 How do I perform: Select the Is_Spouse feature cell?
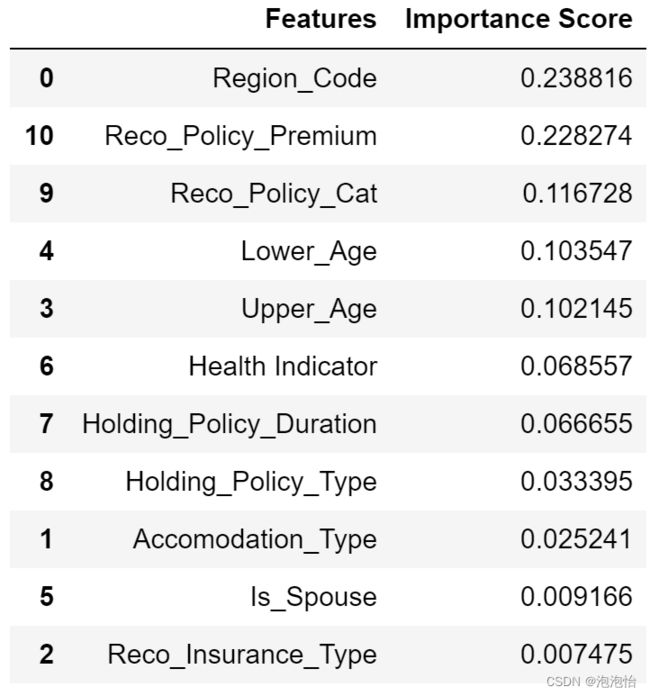313,597
